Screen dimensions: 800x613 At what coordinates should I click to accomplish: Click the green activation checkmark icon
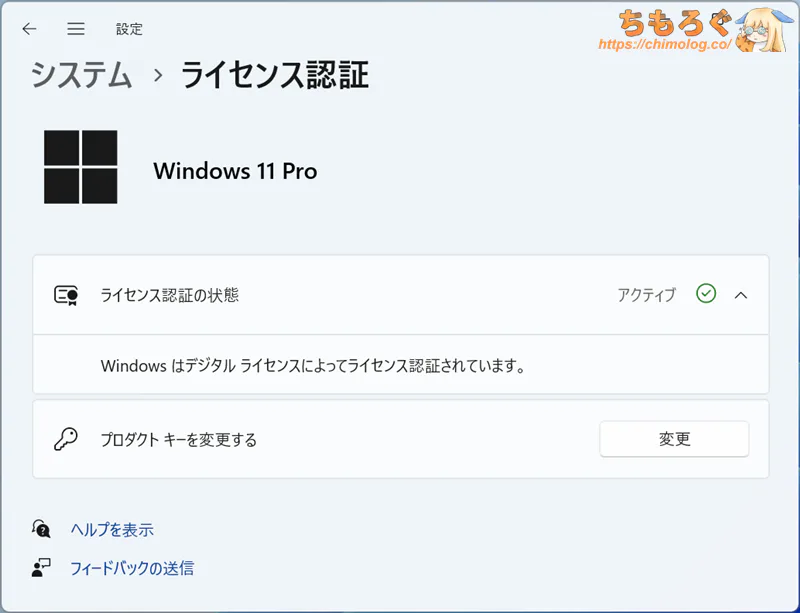click(x=706, y=294)
